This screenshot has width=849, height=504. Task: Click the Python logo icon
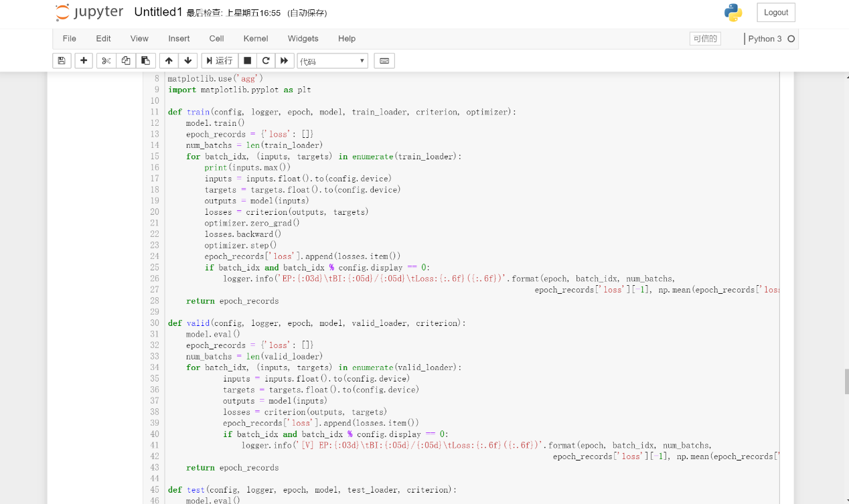(733, 13)
